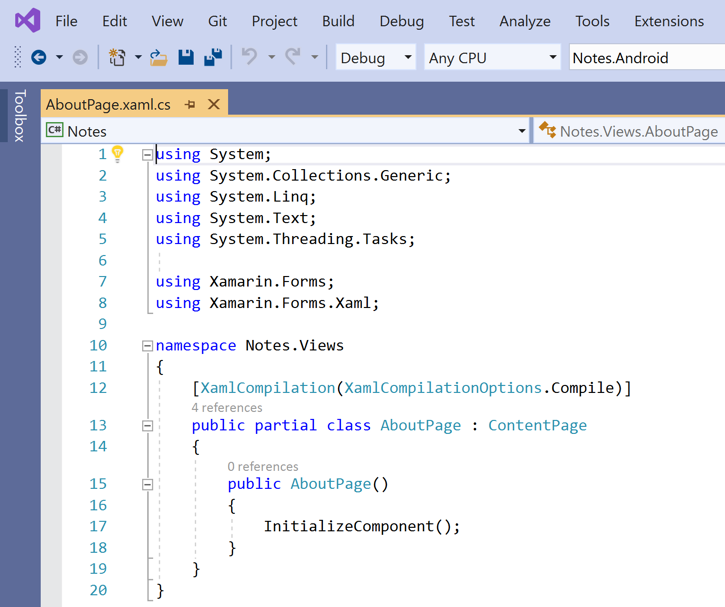Collapse the namespace Notes.Views code block
This screenshot has width=725, height=607.
point(147,346)
